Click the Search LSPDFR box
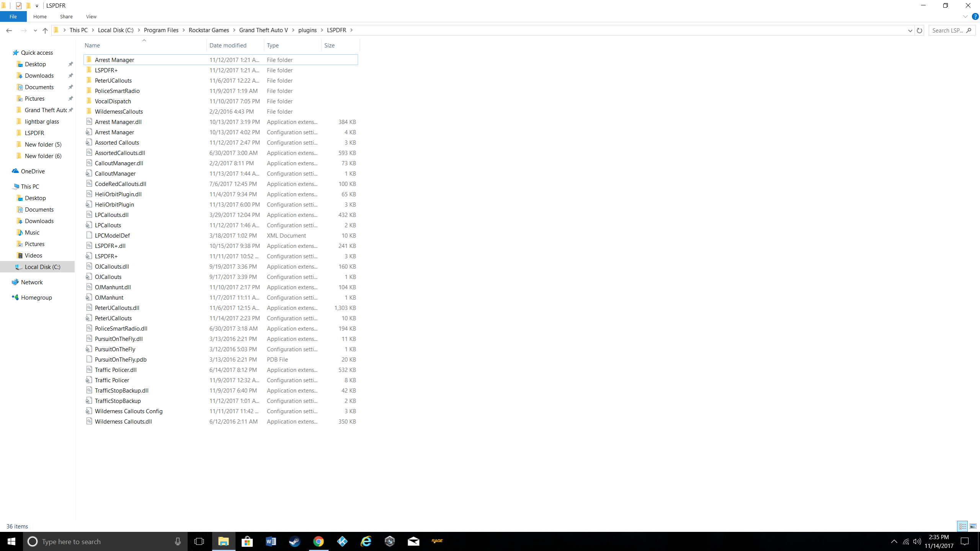This screenshot has width=980, height=551. [x=947, y=30]
